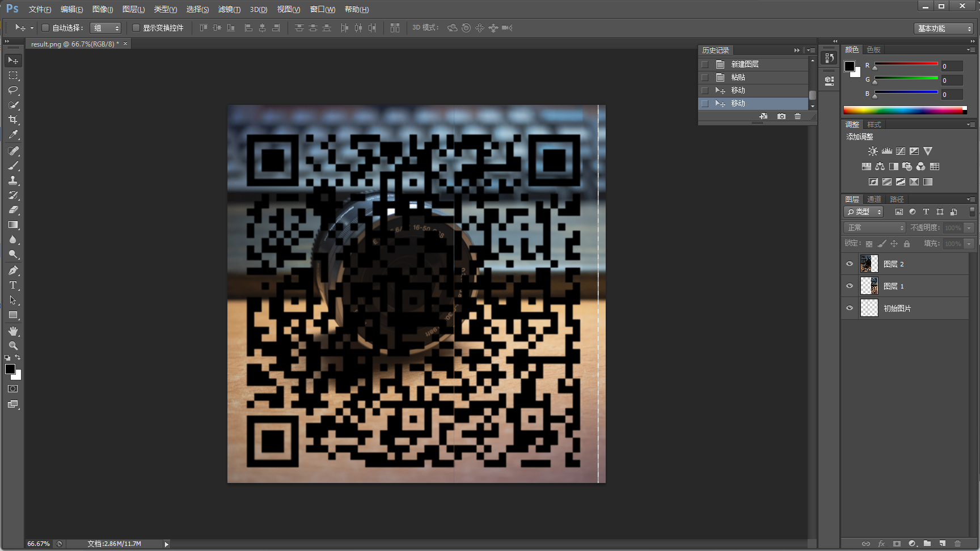Hide the 图层 2 layer
The height and width of the screenshot is (551, 980).
(x=850, y=264)
